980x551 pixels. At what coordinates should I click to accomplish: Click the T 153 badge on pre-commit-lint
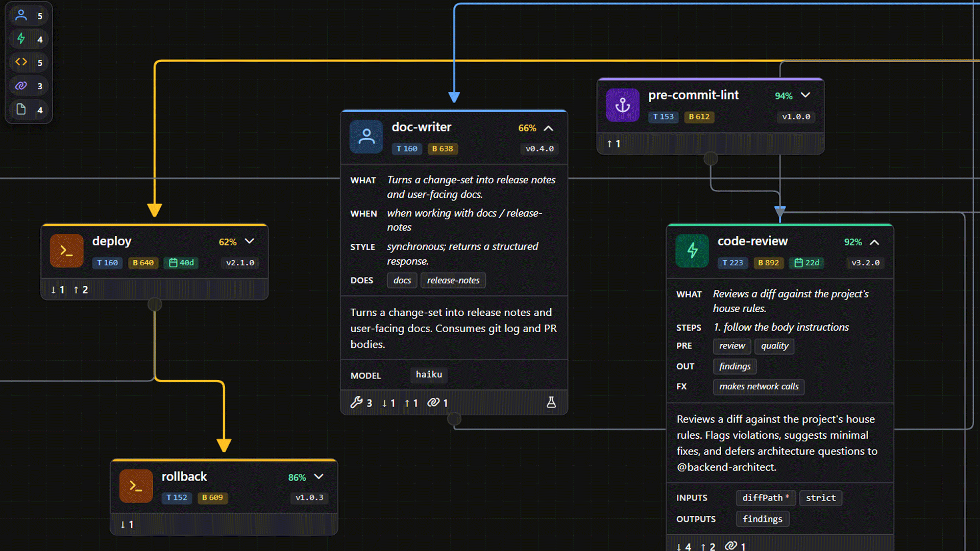click(x=664, y=117)
